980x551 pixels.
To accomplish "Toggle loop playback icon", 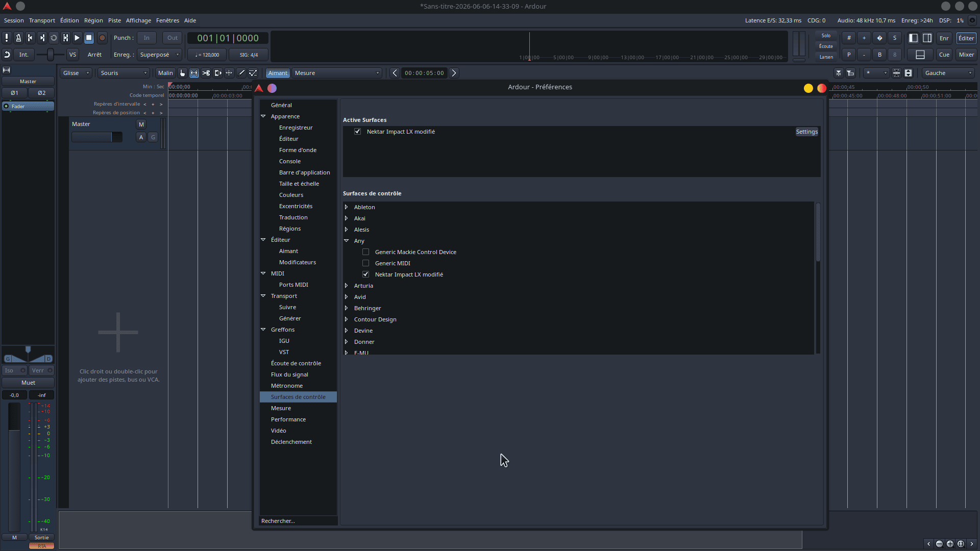I will point(54,38).
